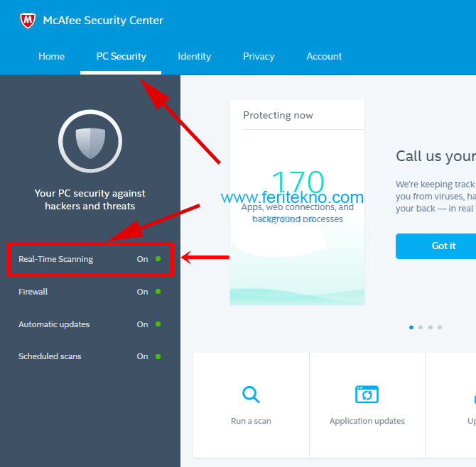The image size is (476, 467).
Task: Select the first carousel page dot
Action: pos(411,327)
